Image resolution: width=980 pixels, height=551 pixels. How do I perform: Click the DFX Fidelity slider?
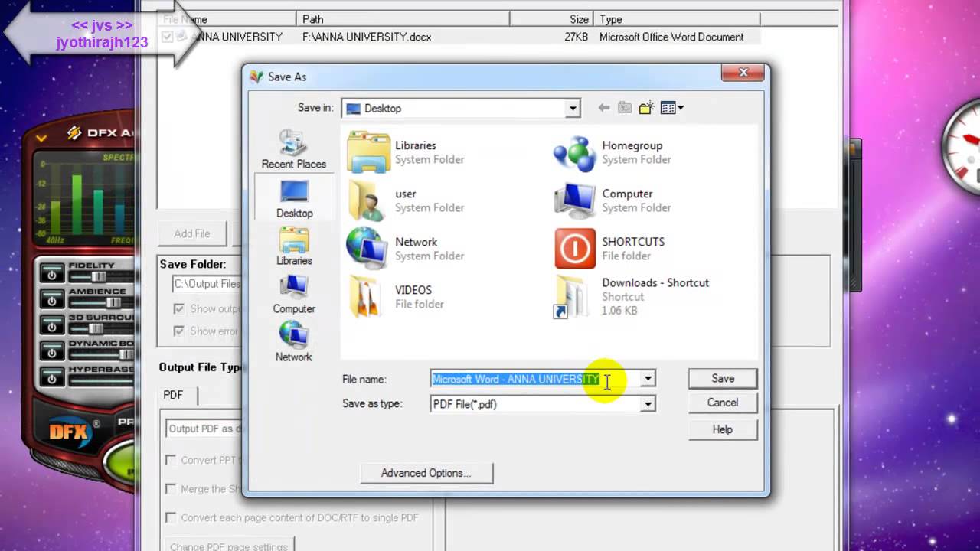click(98, 276)
